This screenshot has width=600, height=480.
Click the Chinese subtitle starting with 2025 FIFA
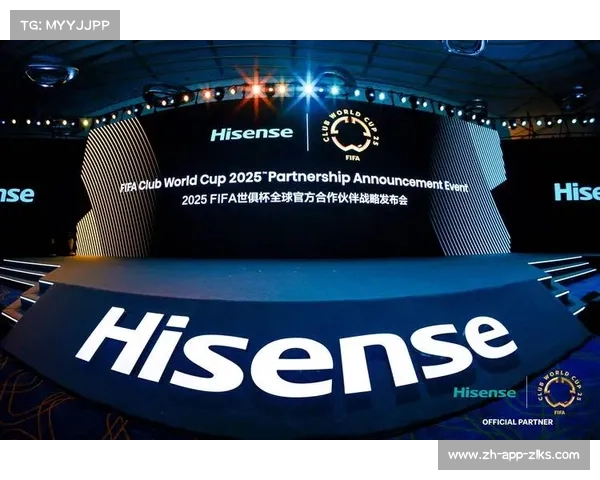[295, 200]
